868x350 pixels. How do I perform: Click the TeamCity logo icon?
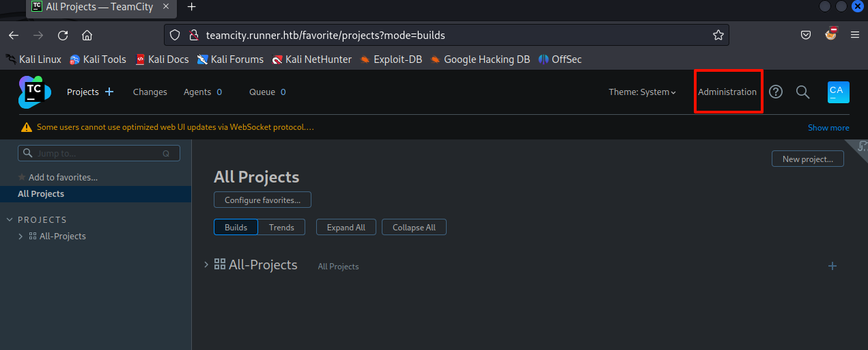click(x=35, y=92)
